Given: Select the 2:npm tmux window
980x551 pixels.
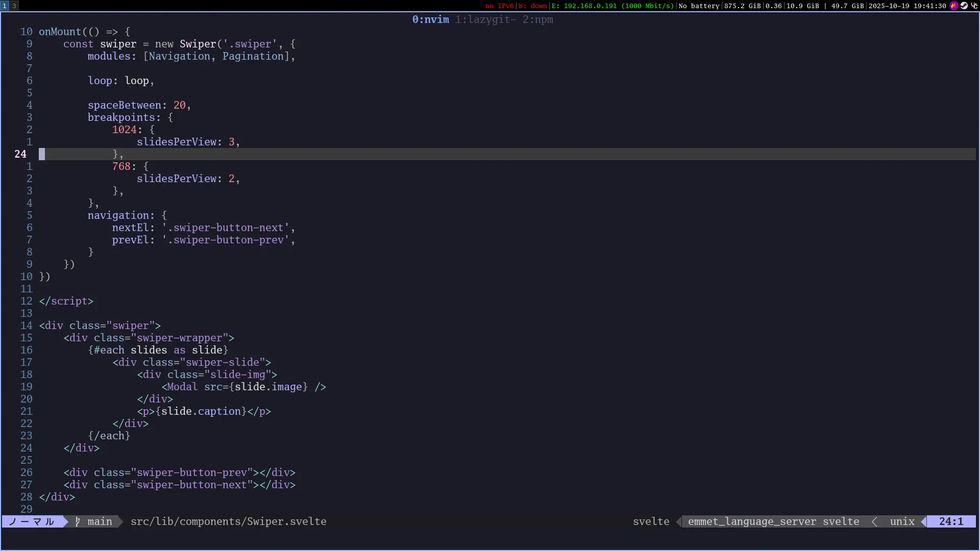Looking at the screenshot, I should click(537, 19).
